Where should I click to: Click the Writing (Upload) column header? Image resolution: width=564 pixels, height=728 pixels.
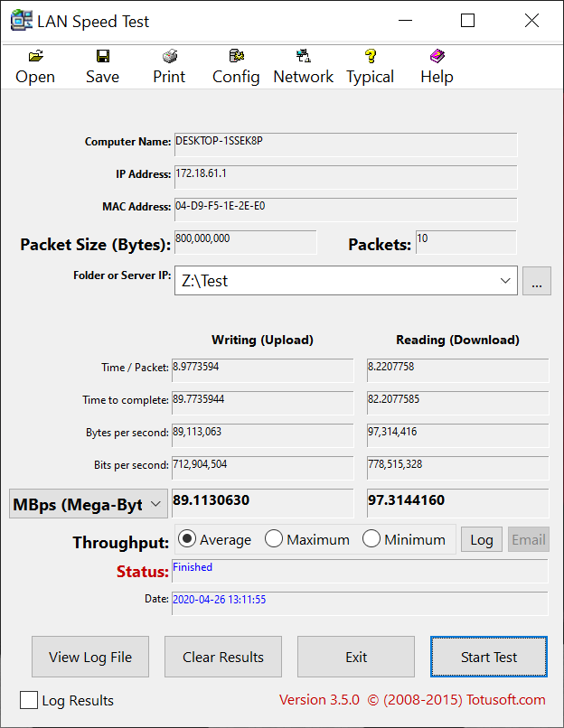click(x=262, y=340)
